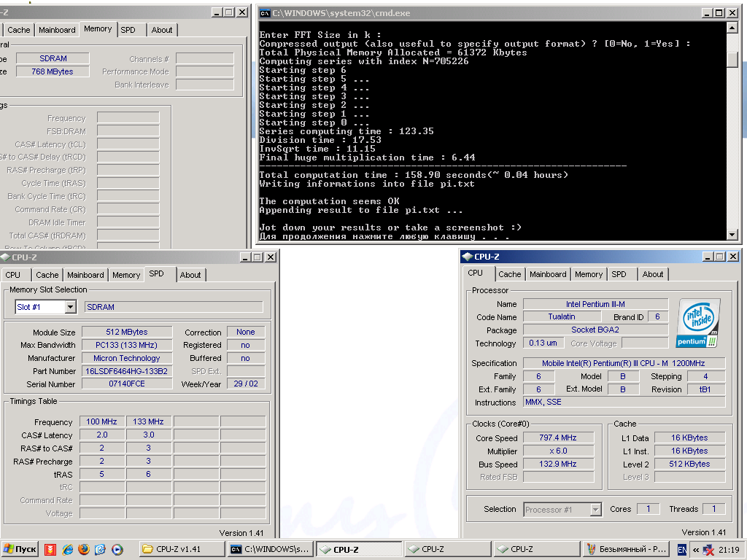This screenshot has height=560, width=747.
Task: Select Mainboard tab in SPD window
Action: tap(85, 275)
